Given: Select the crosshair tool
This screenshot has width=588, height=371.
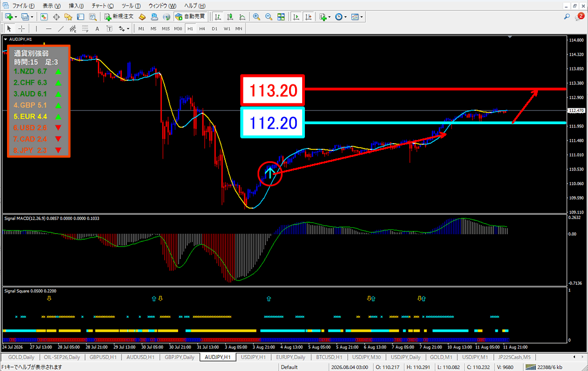Looking at the screenshot, I should point(22,28).
